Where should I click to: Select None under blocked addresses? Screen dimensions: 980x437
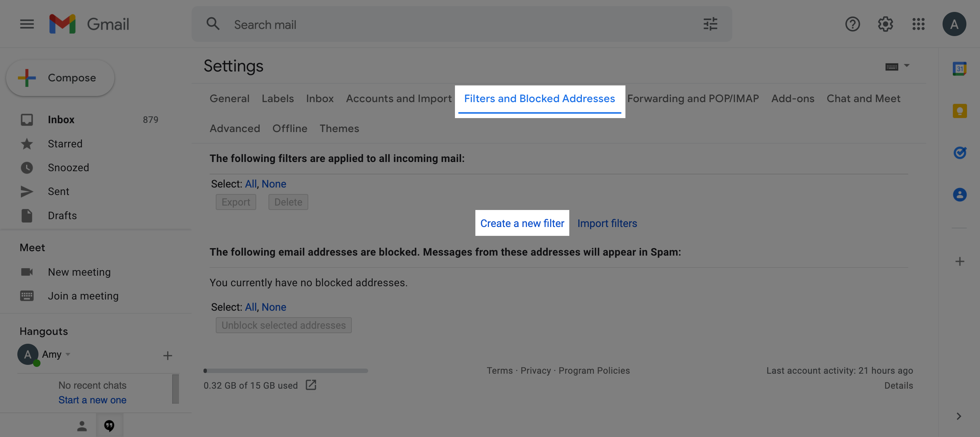(273, 307)
